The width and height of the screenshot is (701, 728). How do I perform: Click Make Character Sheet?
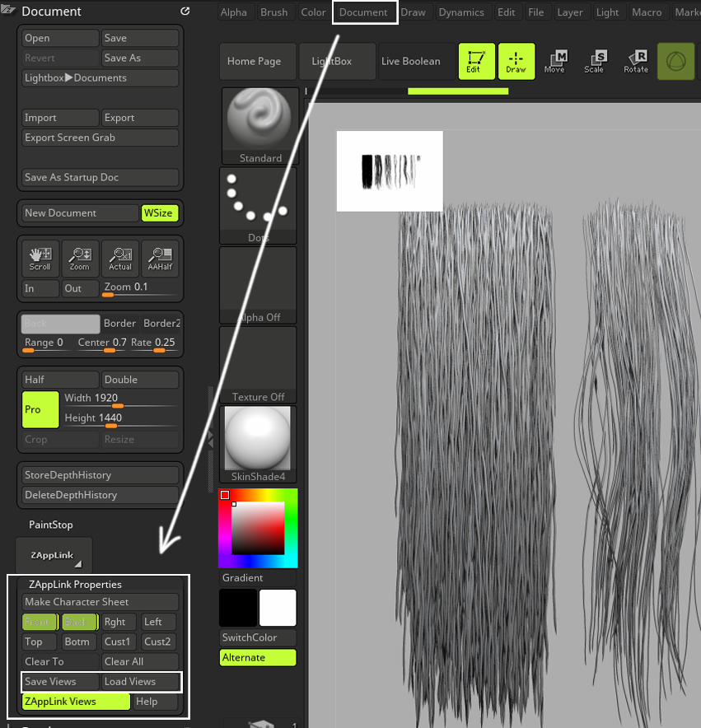(x=100, y=602)
